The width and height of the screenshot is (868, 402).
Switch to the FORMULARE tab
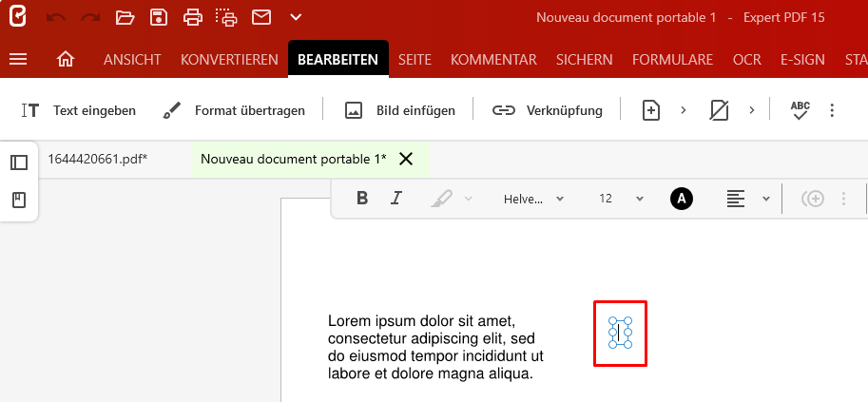click(x=672, y=60)
